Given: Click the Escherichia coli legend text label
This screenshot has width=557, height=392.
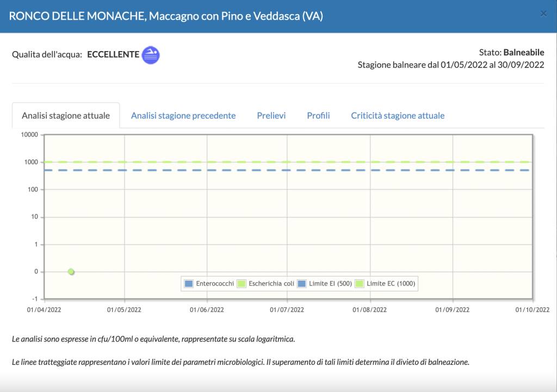Looking at the screenshot, I should (x=271, y=284).
